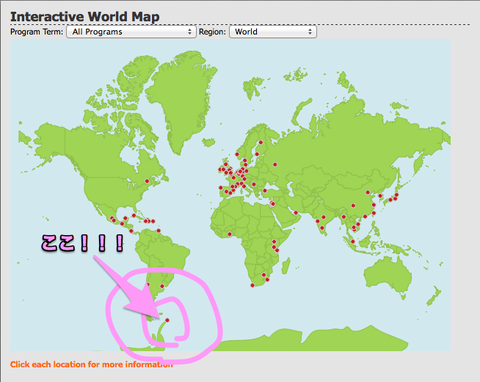
Task: Select the red marker in Korea
Action: point(380,196)
